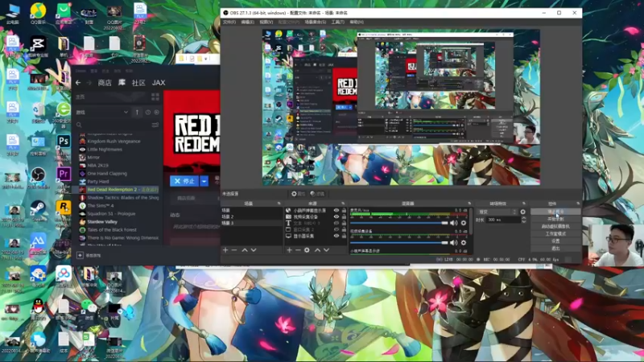
Task: Move source up with arrow in Sources dock
Action: [x=317, y=250]
